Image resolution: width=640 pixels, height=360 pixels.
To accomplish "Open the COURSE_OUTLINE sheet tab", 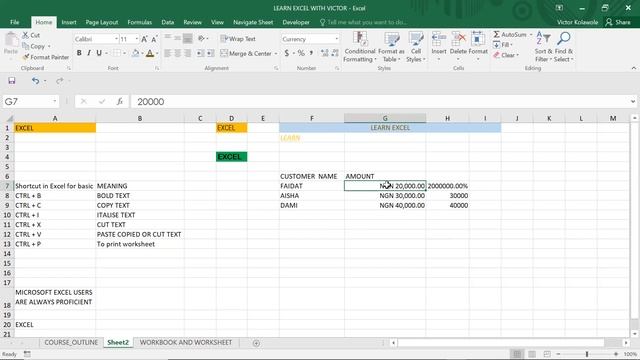I will pos(71,342).
